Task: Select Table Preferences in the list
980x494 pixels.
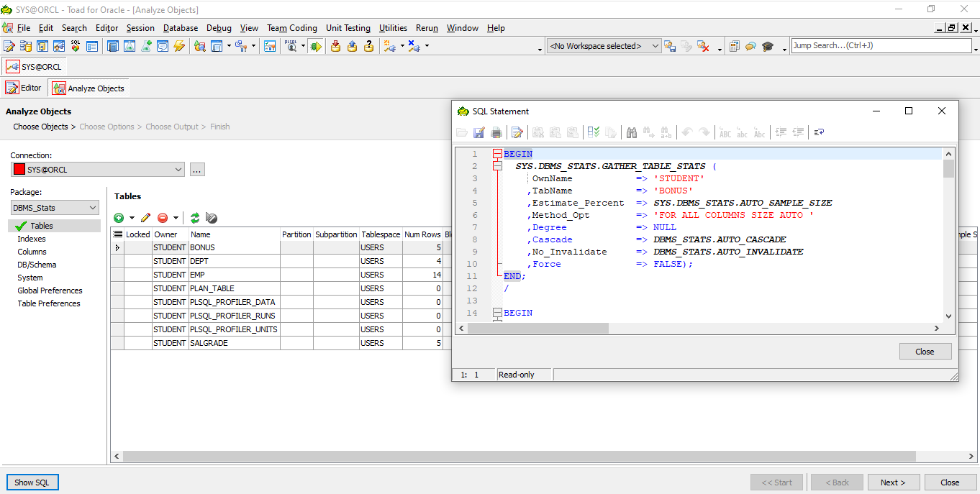Action: pyautogui.click(x=49, y=303)
